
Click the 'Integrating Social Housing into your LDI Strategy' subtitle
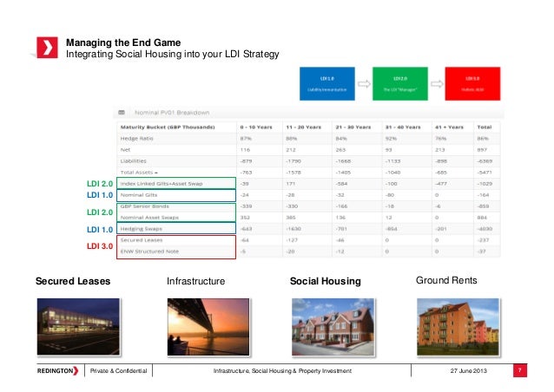173,54
